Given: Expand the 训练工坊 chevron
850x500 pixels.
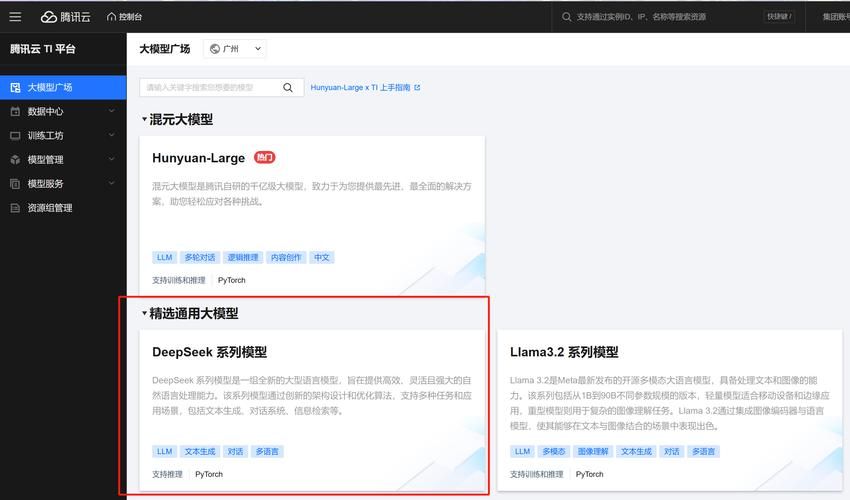Looking at the screenshot, I should coord(111,135).
